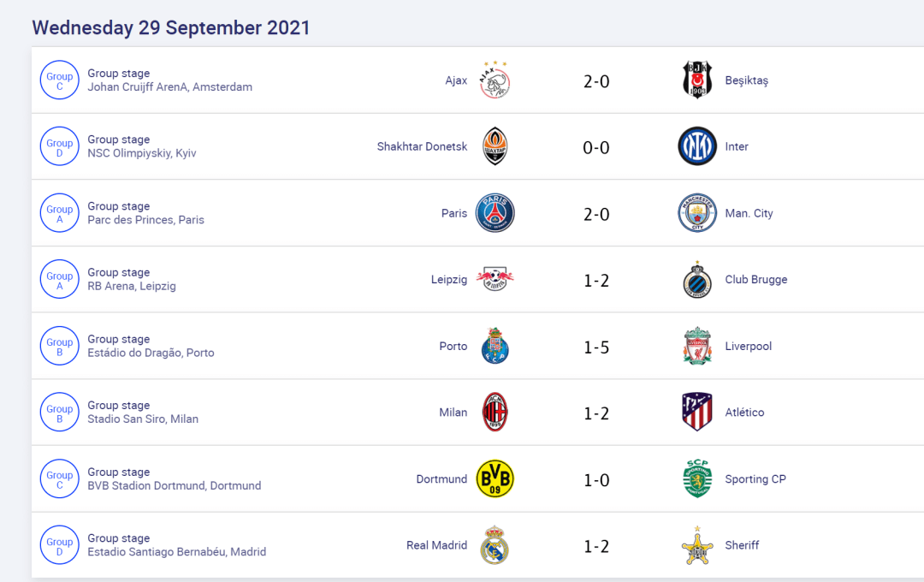This screenshot has width=924, height=582.
Task: Open the Porto 1-5 Liverpool score
Action: (596, 347)
